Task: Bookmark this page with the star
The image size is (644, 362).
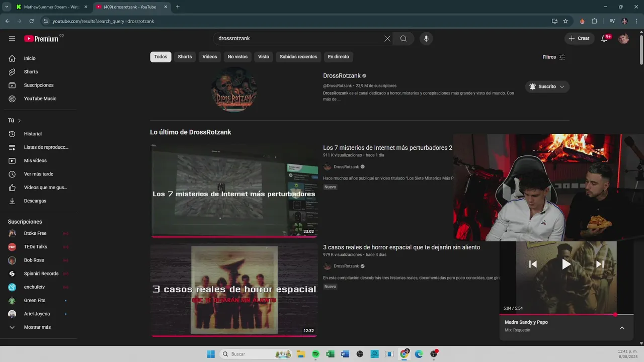Action: [566, 21]
